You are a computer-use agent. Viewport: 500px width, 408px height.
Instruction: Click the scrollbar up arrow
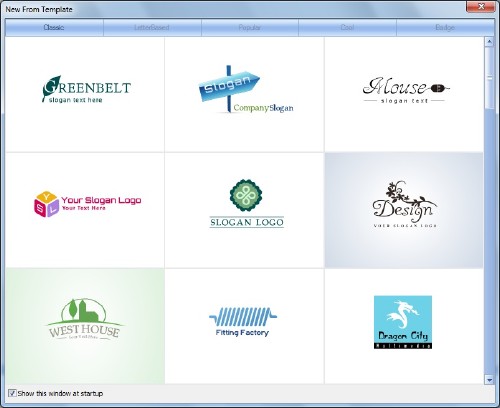coord(489,42)
